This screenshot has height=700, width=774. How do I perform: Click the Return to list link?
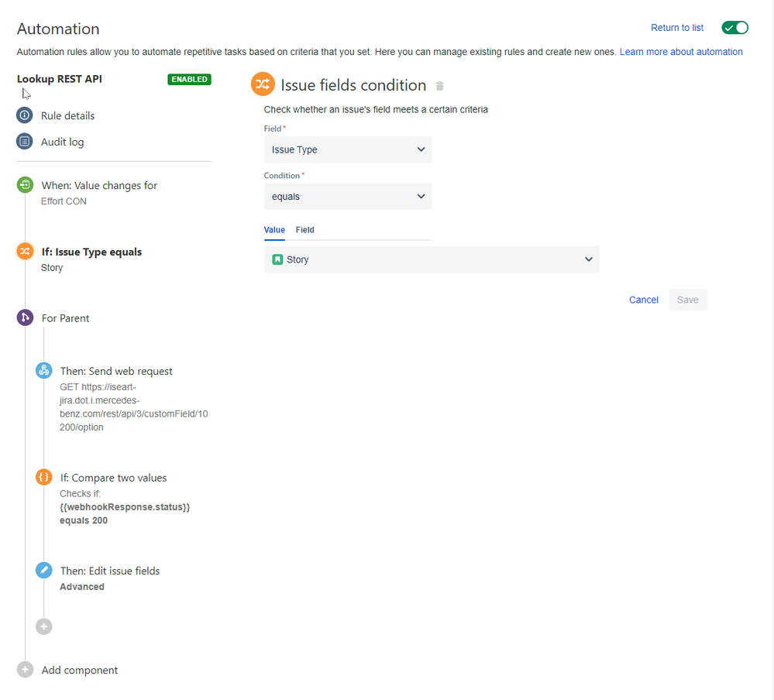tap(676, 28)
